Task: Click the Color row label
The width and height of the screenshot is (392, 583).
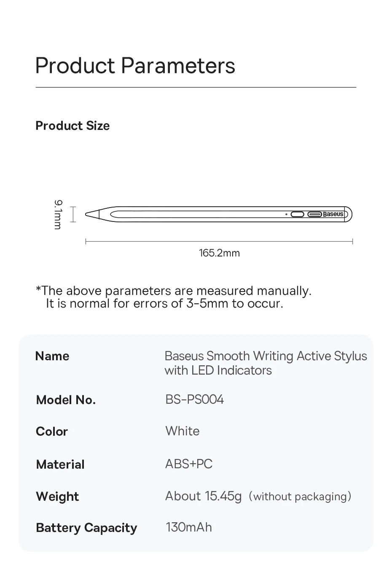Action: tap(52, 432)
